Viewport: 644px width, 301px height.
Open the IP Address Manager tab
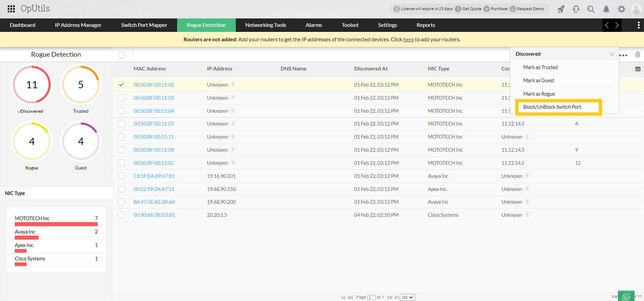pos(78,25)
